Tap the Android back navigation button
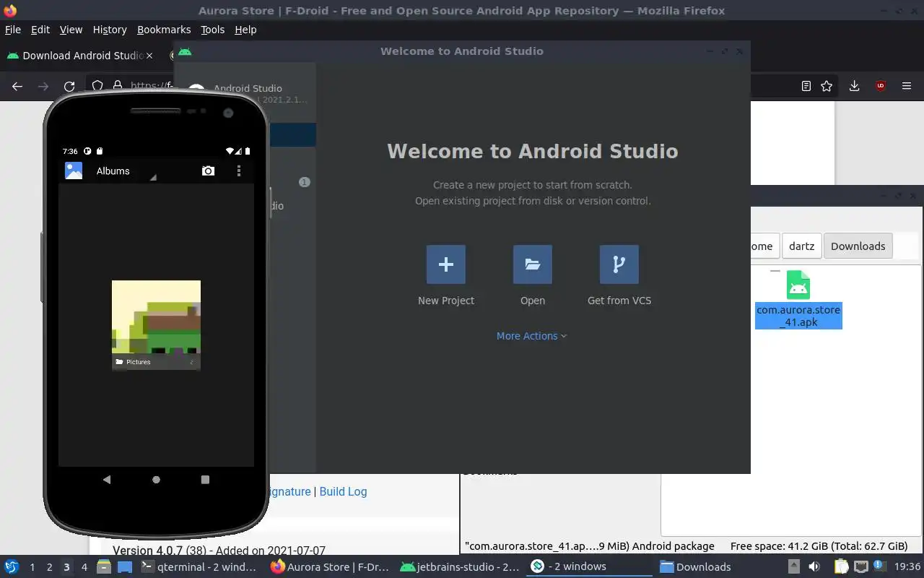 pos(107,480)
